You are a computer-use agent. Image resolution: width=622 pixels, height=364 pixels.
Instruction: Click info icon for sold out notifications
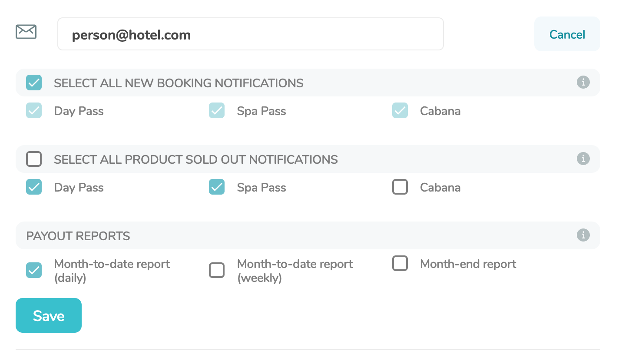pyautogui.click(x=583, y=159)
